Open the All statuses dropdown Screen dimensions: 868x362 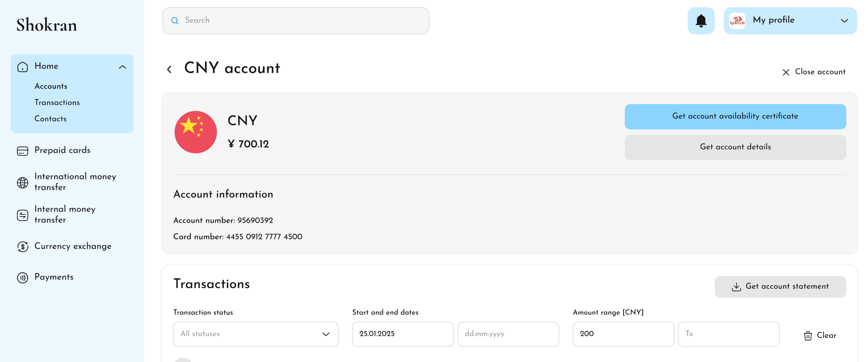pos(256,334)
